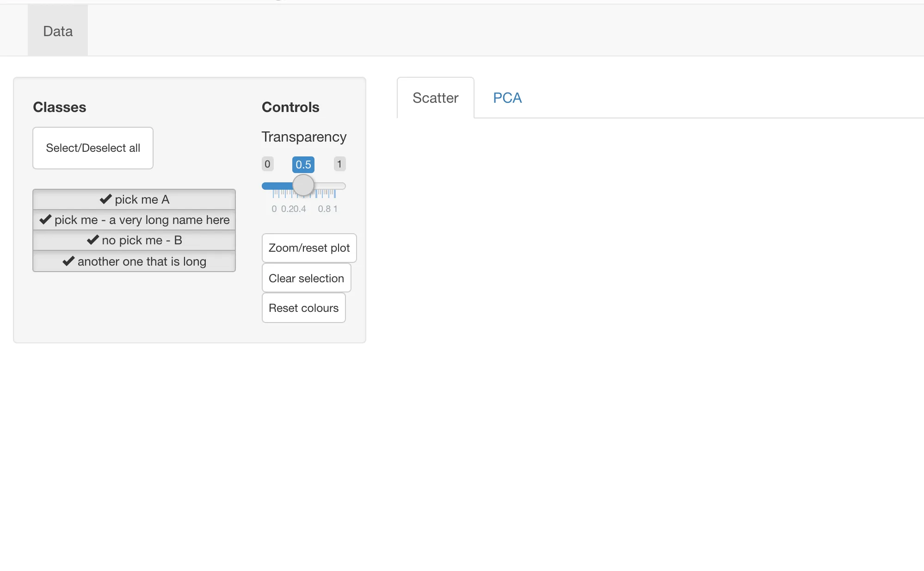Click the blue 0.5 slider value bubble
The height and width of the screenshot is (571, 924).
click(303, 164)
